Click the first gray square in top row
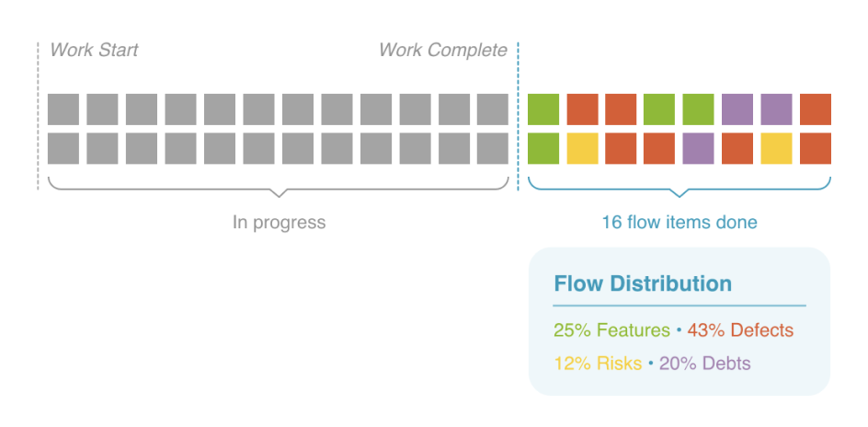Image resolution: width=868 pixels, height=427 pixels. [63, 109]
